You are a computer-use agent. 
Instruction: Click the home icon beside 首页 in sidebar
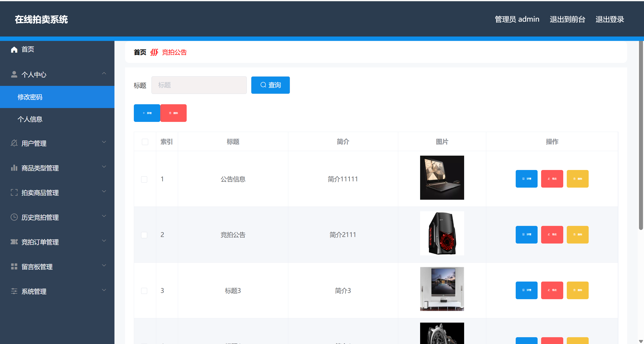point(14,50)
